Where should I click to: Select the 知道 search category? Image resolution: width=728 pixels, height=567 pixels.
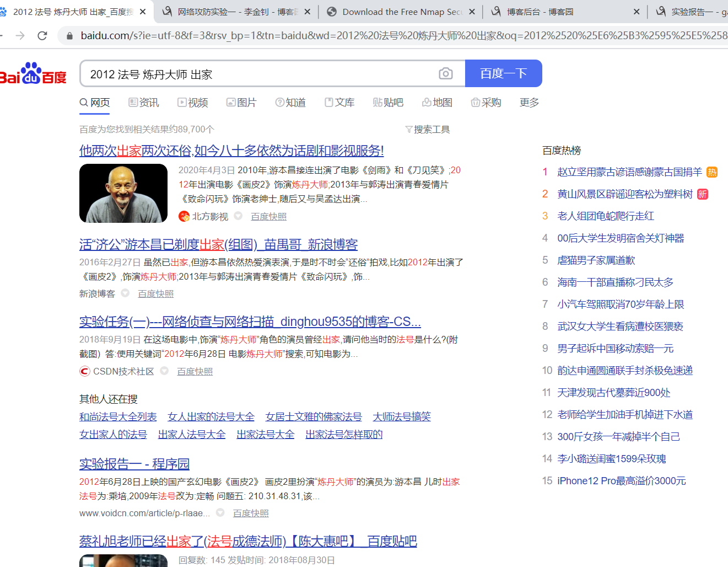click(290, 103)
